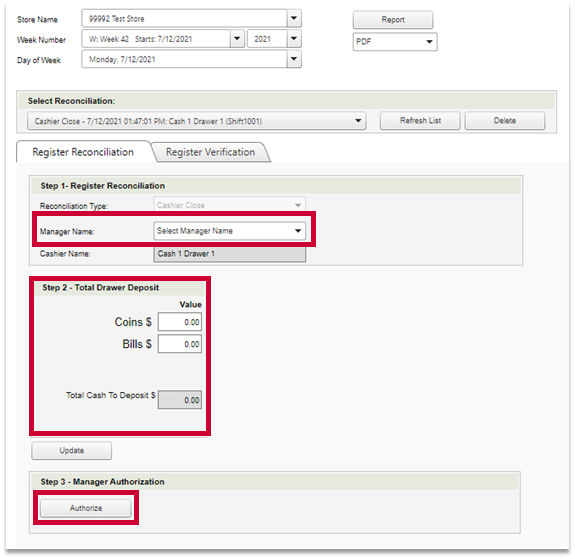Open the year 2021 dropdown arrow

tap(294, 39)
